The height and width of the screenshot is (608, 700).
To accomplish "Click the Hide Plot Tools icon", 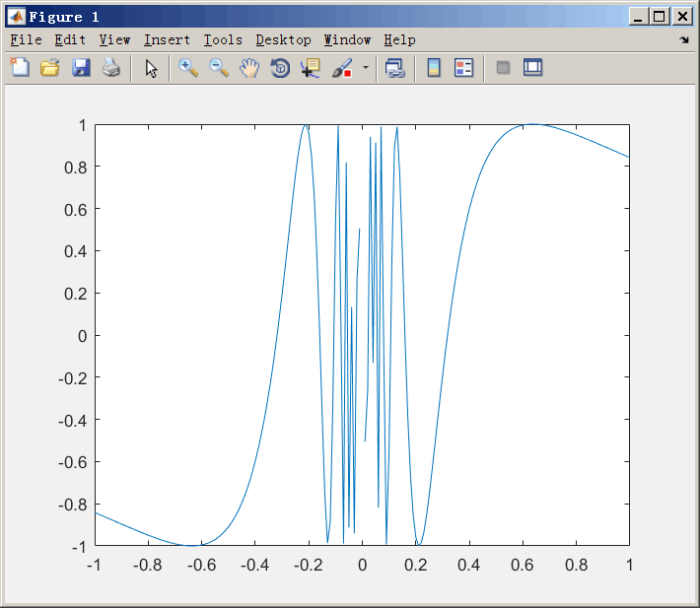I will [503, 68].
